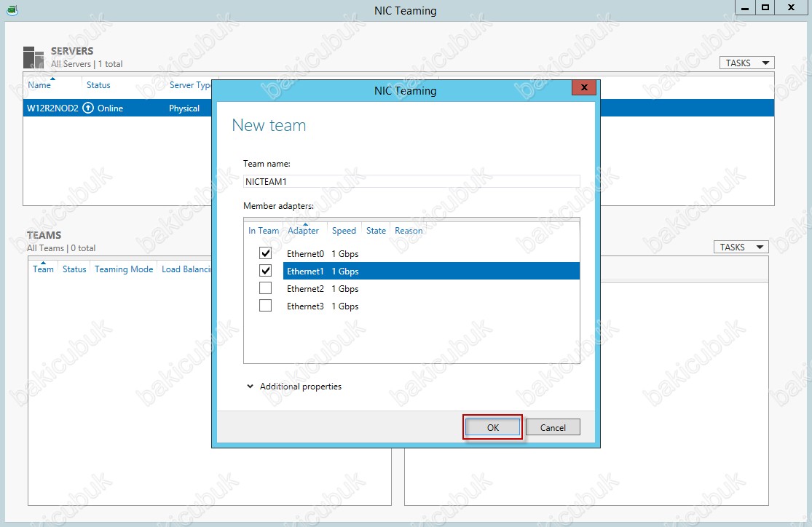This screenshot has height=527, width=812.
Task: Confirm new team with OK button
Action: 492,427
